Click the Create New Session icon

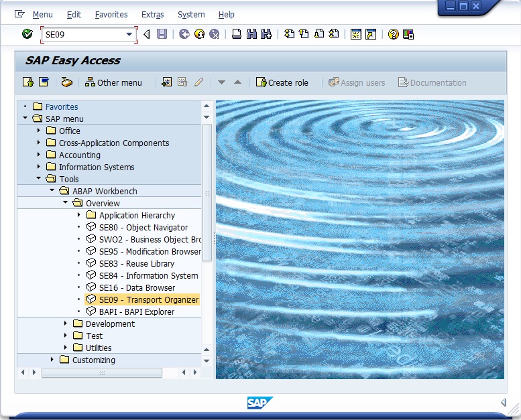(355, 34)
